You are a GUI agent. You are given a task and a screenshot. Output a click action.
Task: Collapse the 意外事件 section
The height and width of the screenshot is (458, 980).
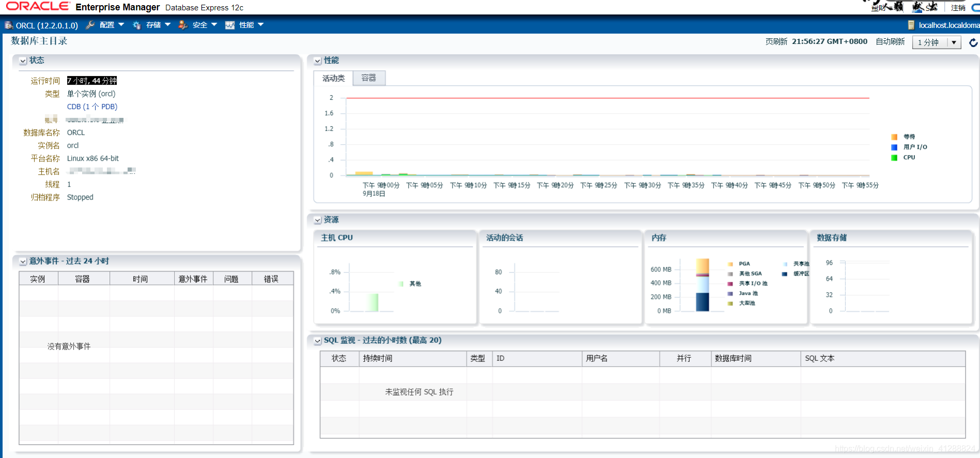point(23,262)
